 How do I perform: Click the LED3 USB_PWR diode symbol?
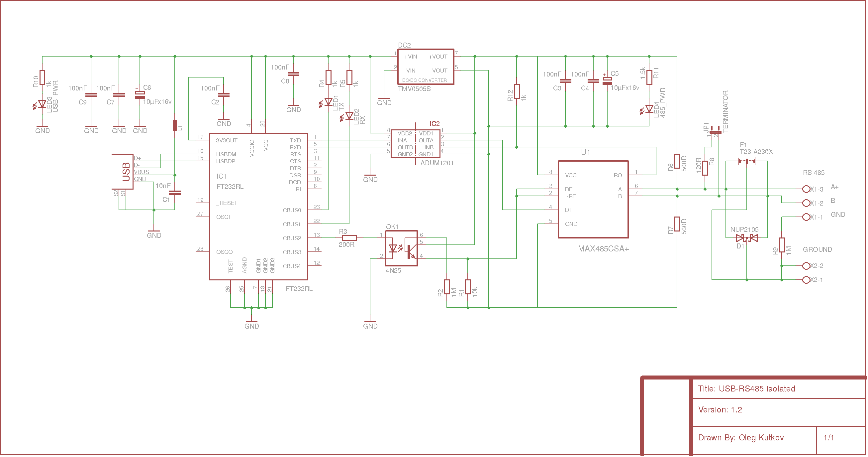pos(42,104)
